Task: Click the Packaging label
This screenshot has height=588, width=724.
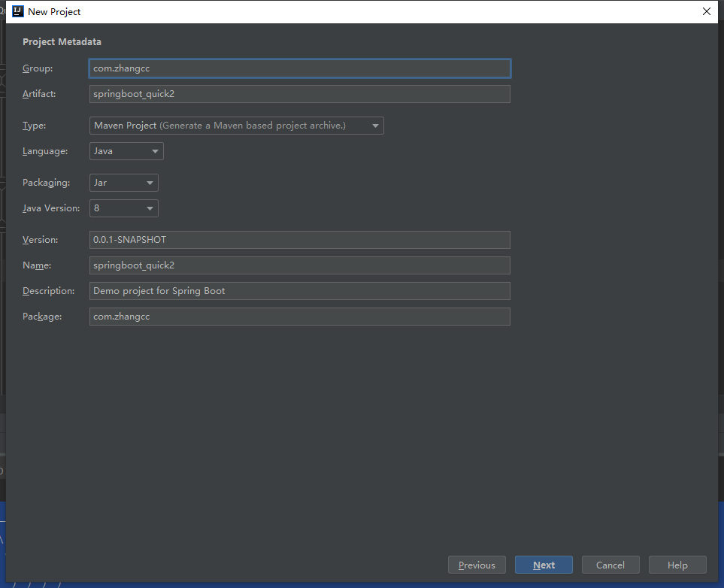Action: coord(46,183)
